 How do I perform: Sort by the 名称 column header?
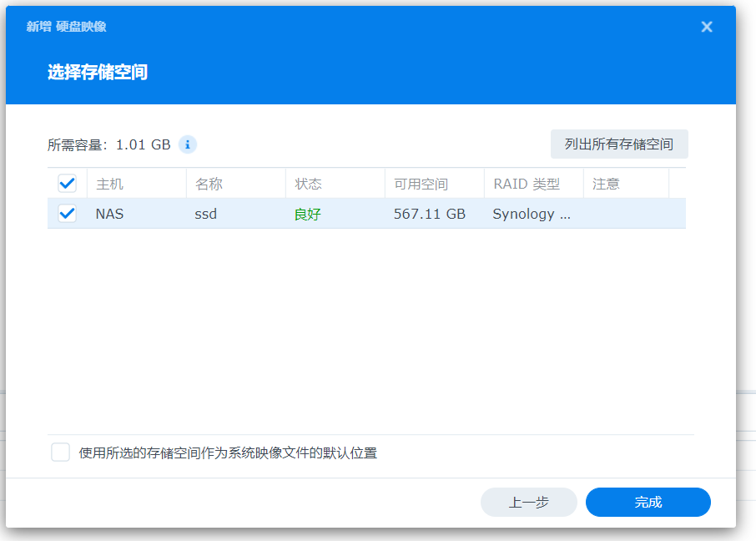click(x=236, y=184)
